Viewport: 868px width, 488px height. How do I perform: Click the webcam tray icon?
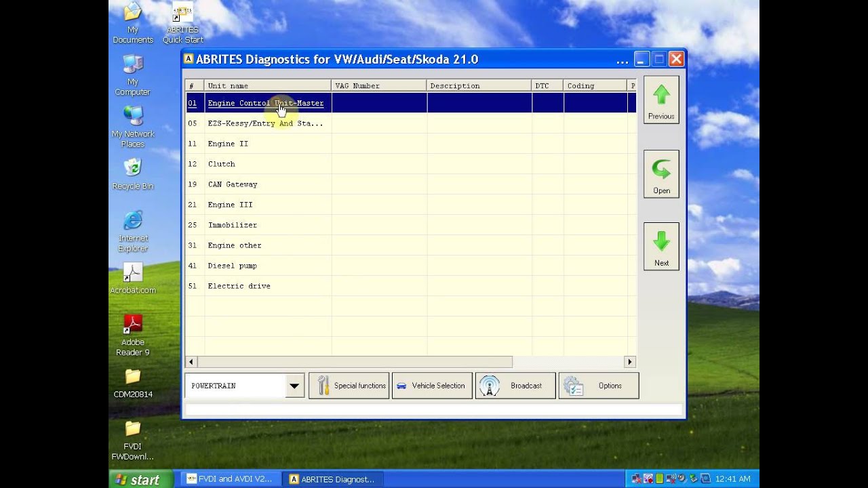tap(682, 478)
